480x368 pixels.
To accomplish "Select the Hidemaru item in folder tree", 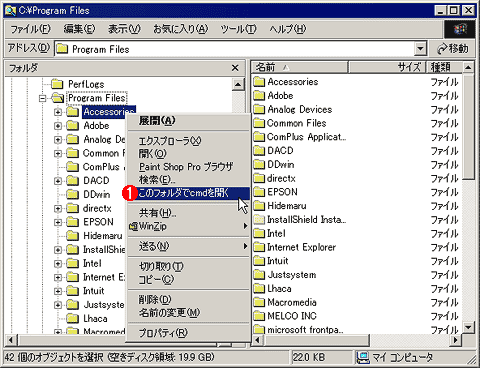I will [103, 236].
